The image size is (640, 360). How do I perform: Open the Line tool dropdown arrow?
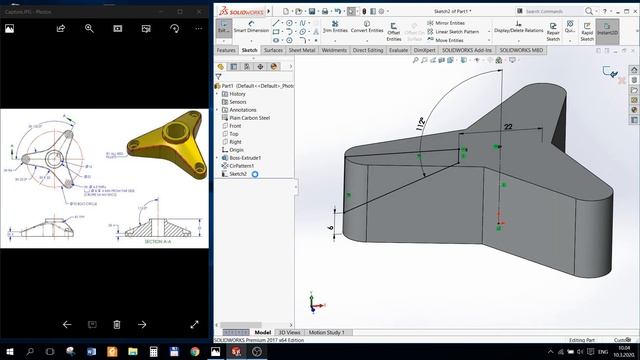282,23
